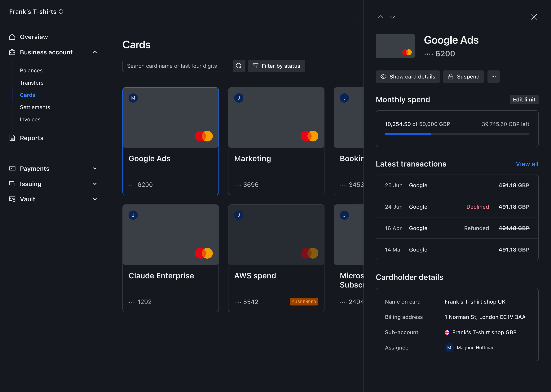The height and width of the screenshot is (392, 551).
Task: Click the Vault lock-card icon
Action: [12, 199]
